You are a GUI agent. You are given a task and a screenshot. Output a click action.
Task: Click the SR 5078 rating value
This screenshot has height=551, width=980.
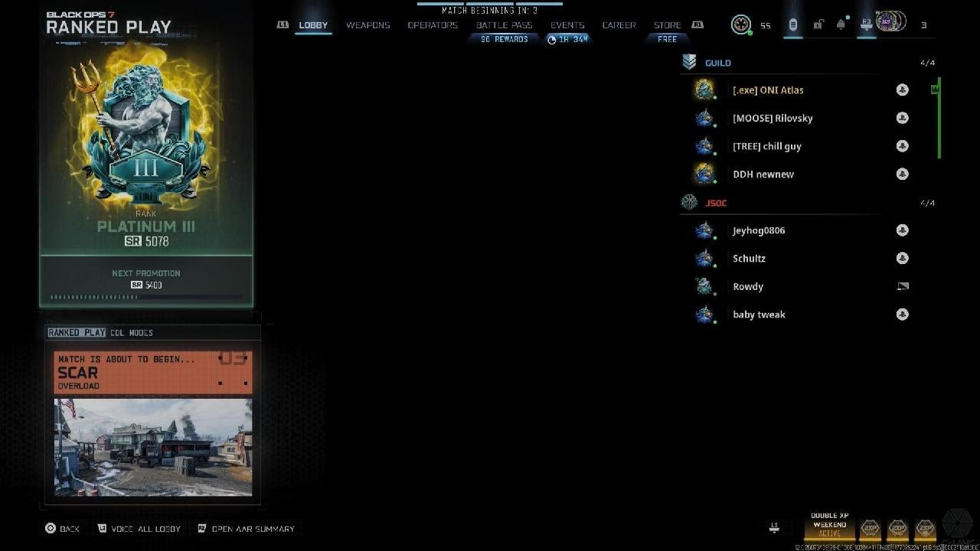(x=146, y=241)
